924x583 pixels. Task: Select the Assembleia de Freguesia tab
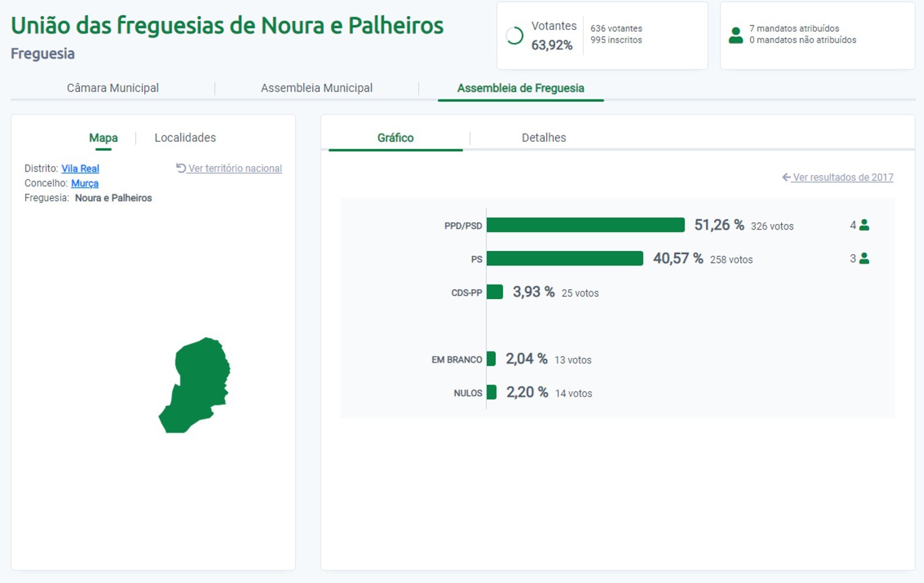520,88
